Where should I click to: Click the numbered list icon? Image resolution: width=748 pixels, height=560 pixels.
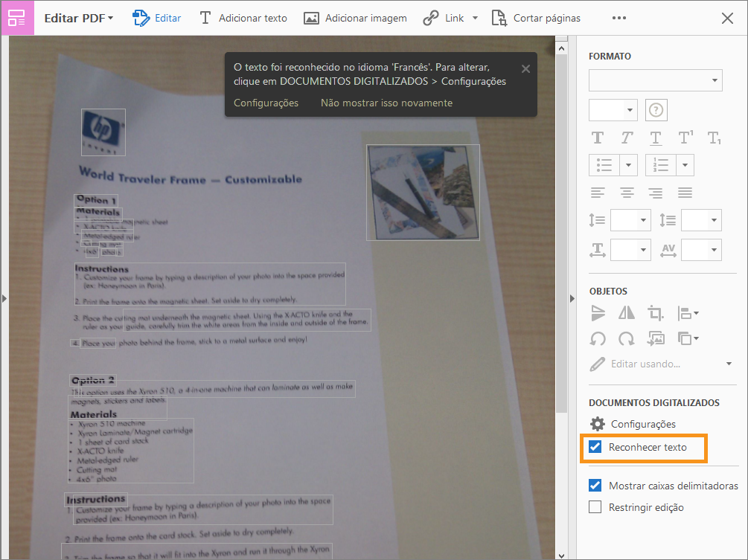tap(661, 165)
